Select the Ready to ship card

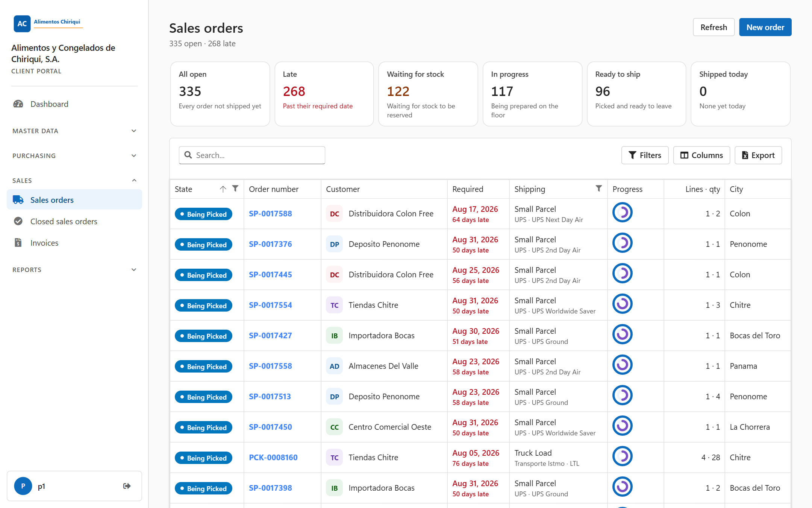[x=636, y=94]
